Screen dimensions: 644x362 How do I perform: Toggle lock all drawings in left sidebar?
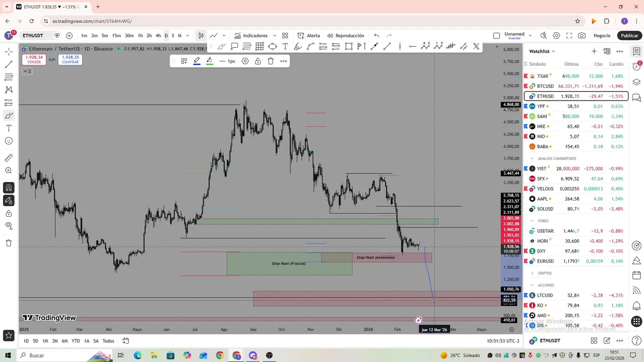click(9, 214)
